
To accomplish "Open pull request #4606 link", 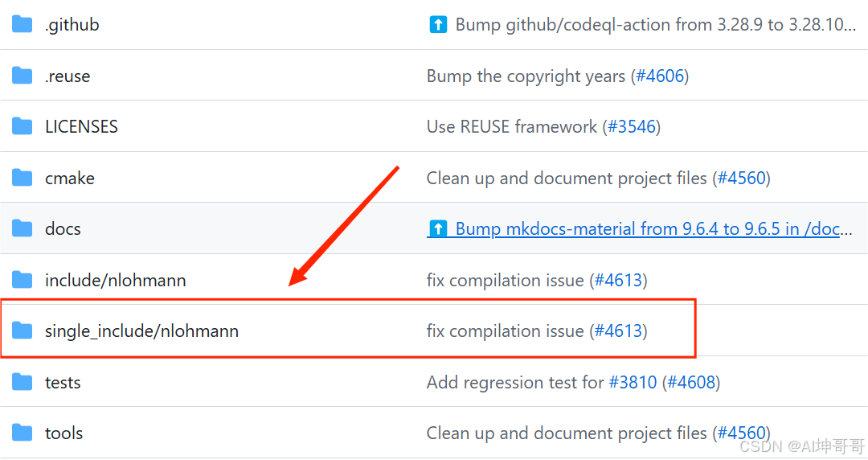I will (660, 76).
